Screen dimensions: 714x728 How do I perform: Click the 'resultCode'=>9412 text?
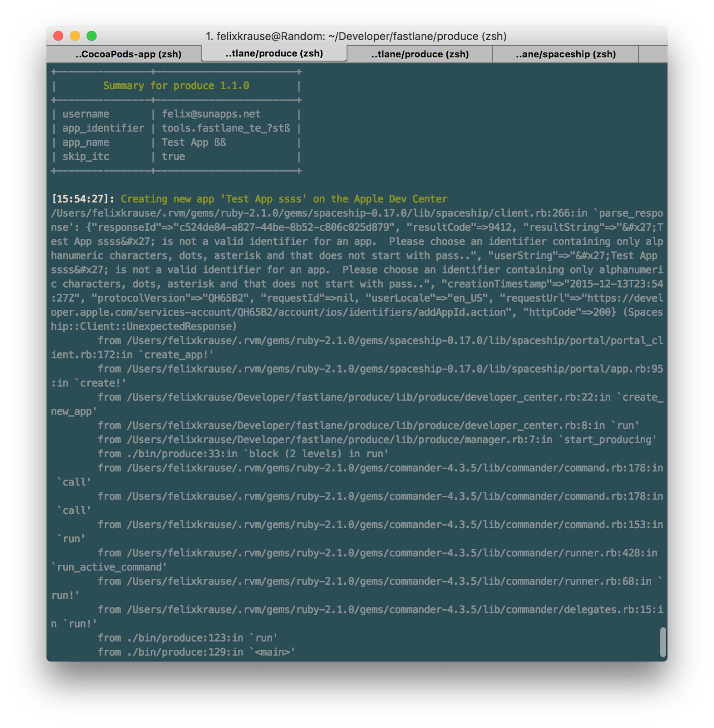pos(461,227)
